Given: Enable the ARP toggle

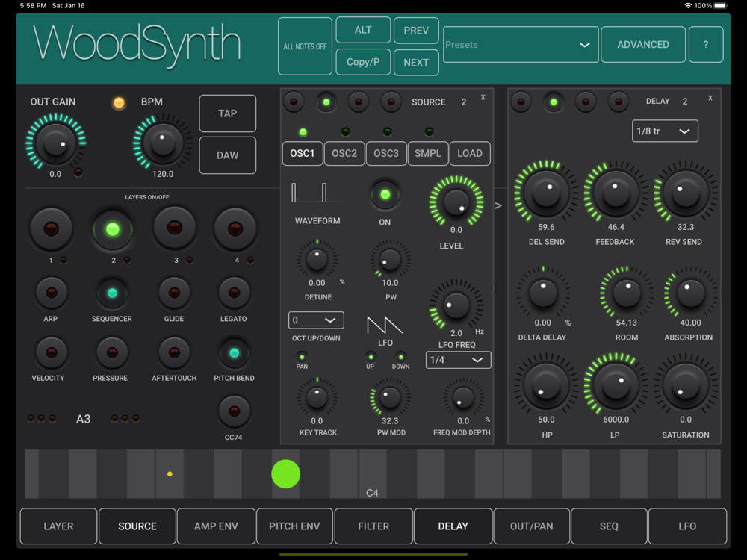Looking at the screenshot, I should [52, 293].
